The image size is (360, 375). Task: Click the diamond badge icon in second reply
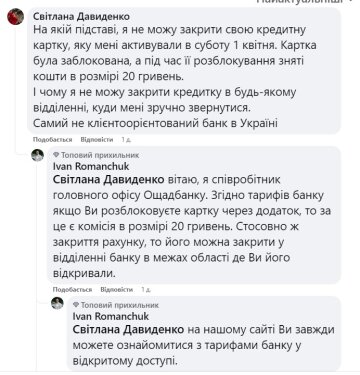tap(76, 305)
